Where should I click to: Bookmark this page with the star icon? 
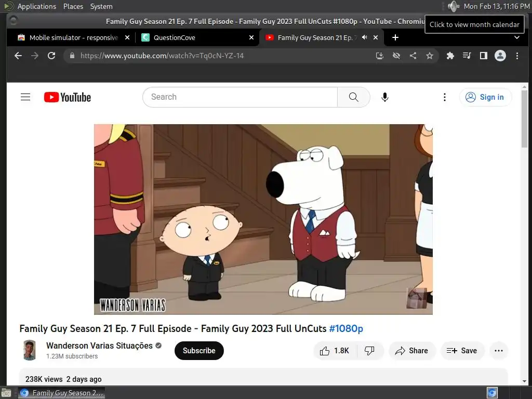(x=430, y=56)
